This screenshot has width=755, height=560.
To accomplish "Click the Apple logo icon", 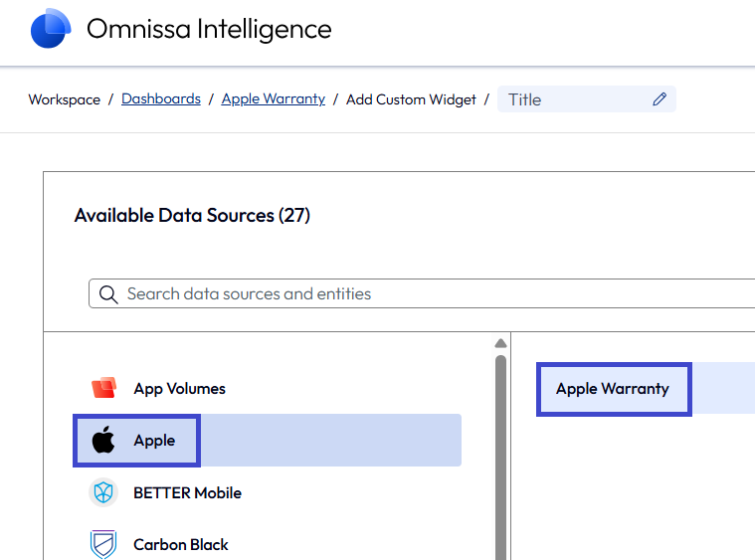I will [x=103, y=440].
